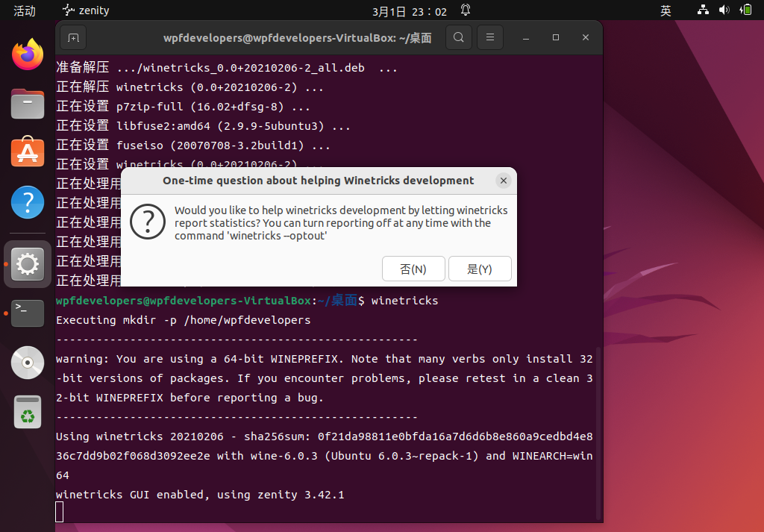Click the 'Using winetricks 20210206 - sha256sum' line
The image size is (764, 532).
coord(324,436)
